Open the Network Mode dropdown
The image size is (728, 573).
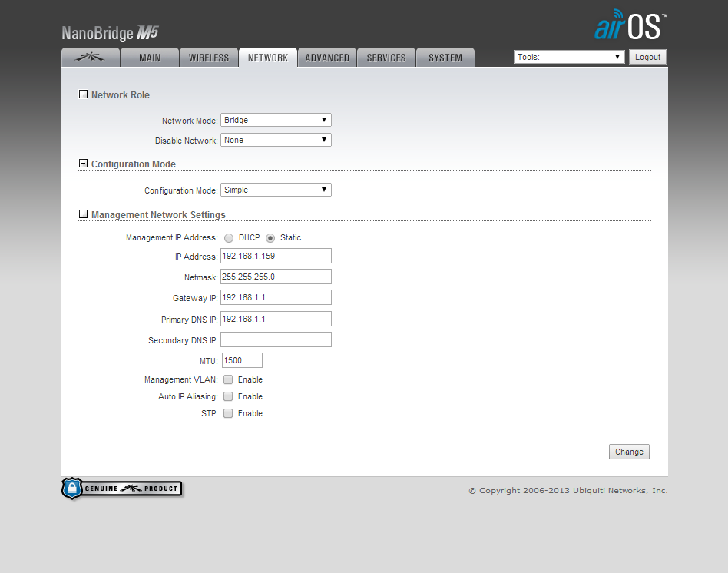(276, 120)
